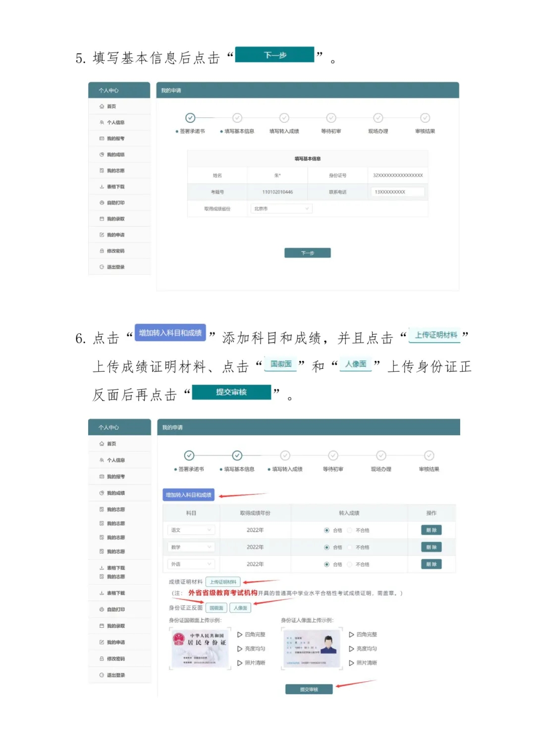
Task: Select 不合格 radio button for 数学 row
Action: [x=350, y=547]
